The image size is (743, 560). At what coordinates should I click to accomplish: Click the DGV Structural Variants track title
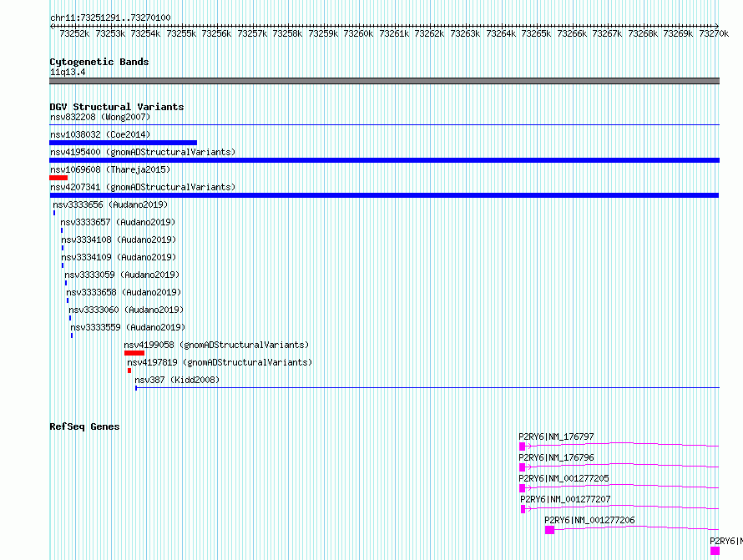point(117,107)
